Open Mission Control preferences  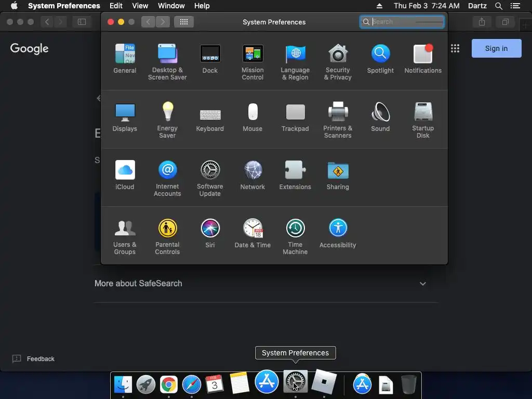coord(252,62)
